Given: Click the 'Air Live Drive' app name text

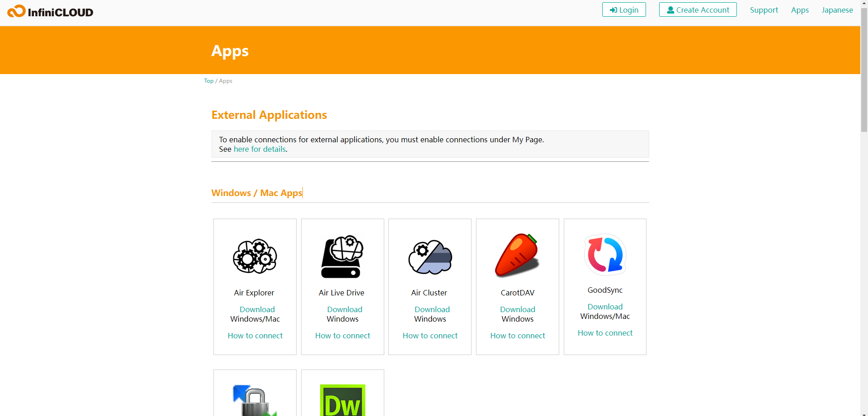Looking at the screenshot, I should [341, 293].
